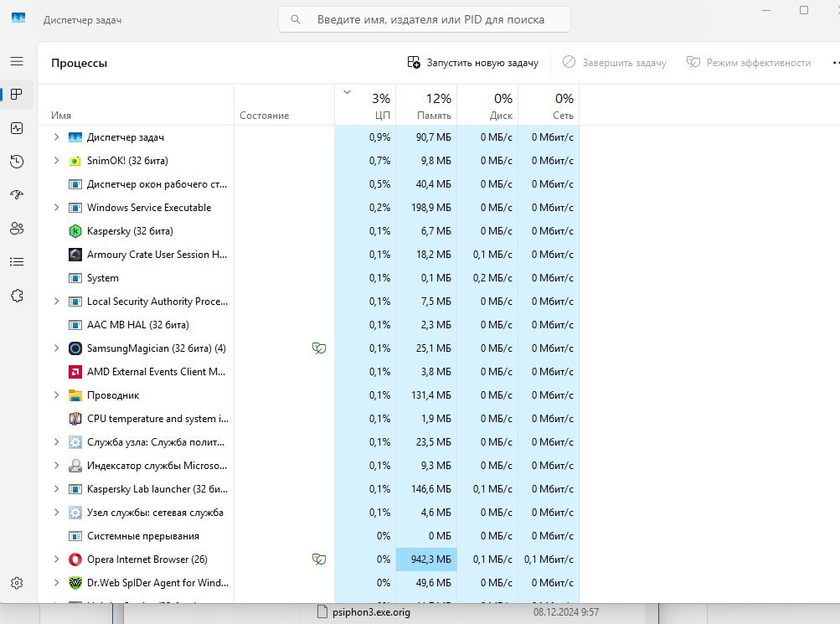
Task: Sort by the Диск column header
Action: [487, 105]
